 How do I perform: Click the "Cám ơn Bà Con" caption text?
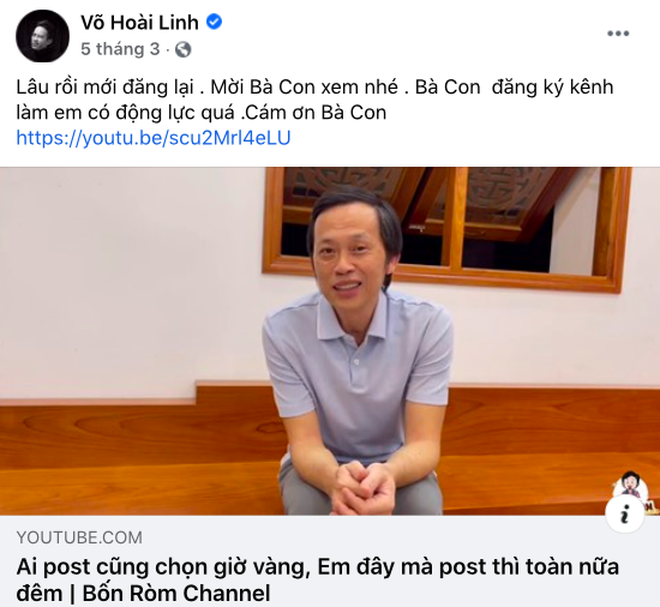click(316, 112)
